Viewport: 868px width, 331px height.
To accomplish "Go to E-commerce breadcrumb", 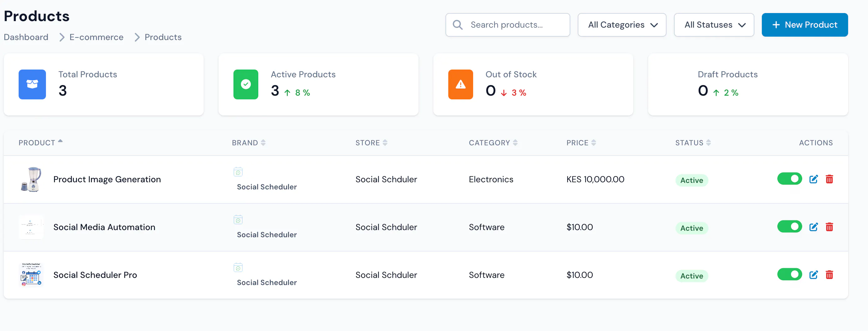I will [x=96, y=37].
